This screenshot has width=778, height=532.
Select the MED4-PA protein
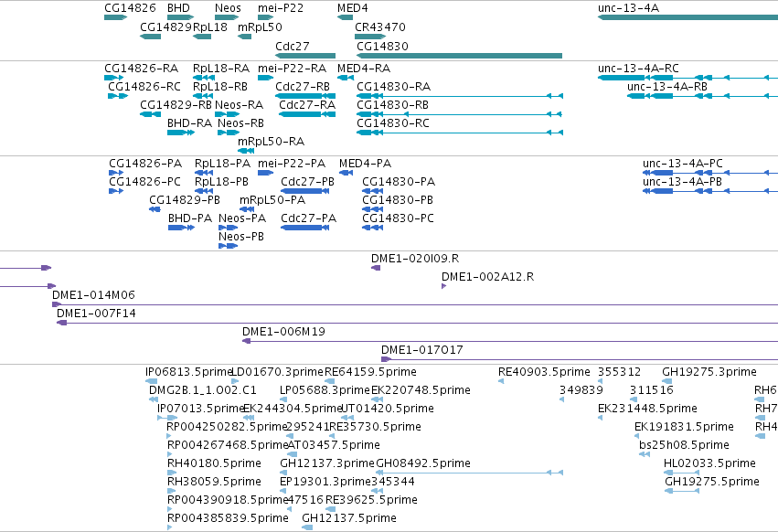(346, 173)
